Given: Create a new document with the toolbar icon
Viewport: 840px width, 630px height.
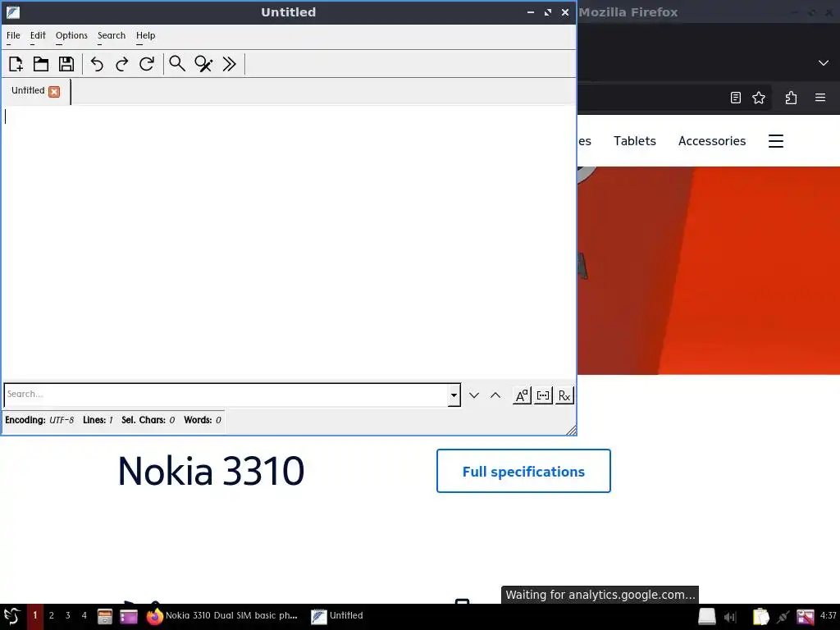Looking at the screenshot, I should [16, 64].
